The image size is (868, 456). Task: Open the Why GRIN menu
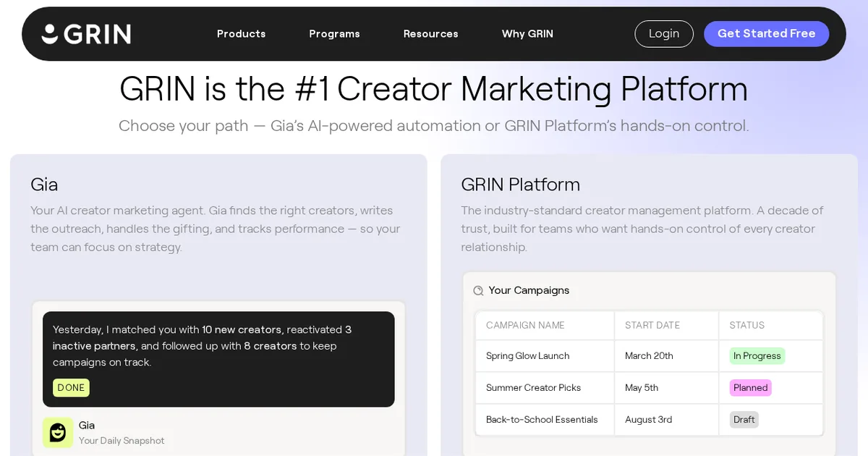[x=527, y=34]
